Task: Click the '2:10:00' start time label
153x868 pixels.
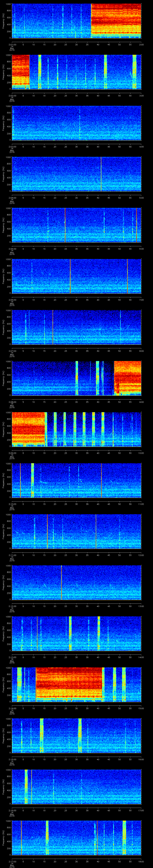Action: click(12, 504)
